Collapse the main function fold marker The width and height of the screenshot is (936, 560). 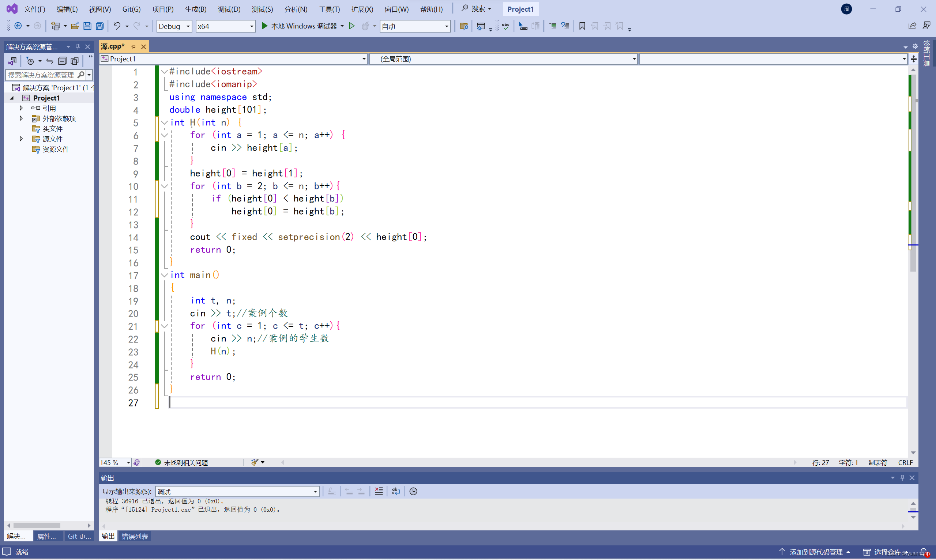[x=164, y=275]
